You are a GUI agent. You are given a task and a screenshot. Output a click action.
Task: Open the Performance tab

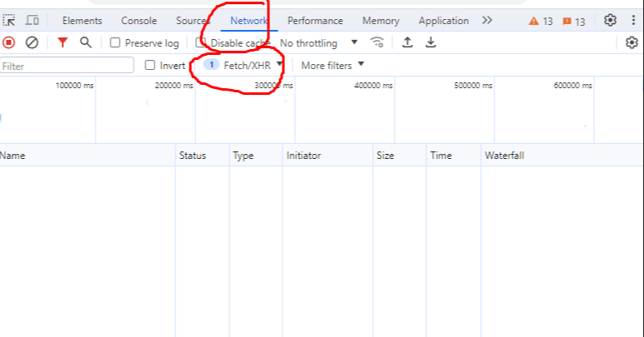pos(315,21)
